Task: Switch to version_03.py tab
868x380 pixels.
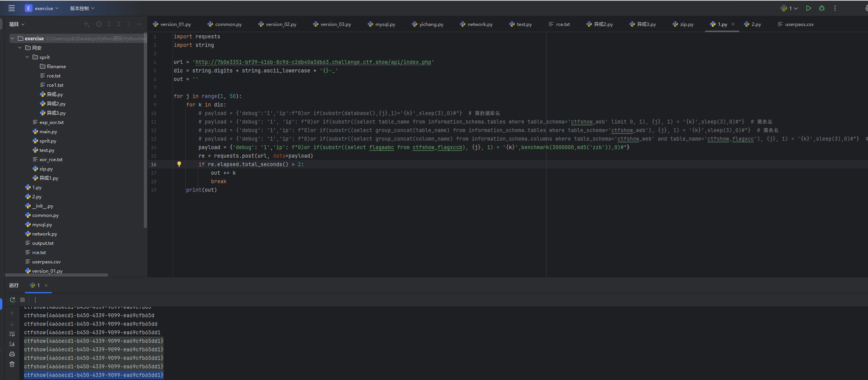Action: coord(332,24)
